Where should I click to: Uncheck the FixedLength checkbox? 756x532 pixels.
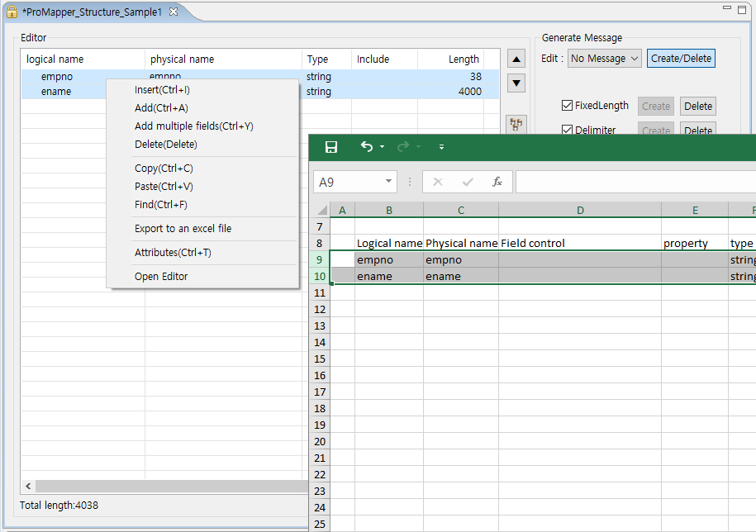(567, 106)
